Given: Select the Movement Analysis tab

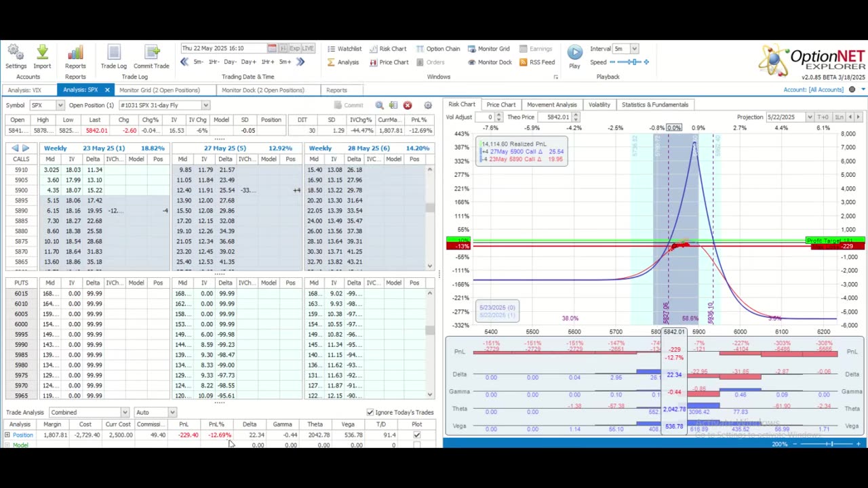Looking at the screenshot, I should (x=552, y=104).
